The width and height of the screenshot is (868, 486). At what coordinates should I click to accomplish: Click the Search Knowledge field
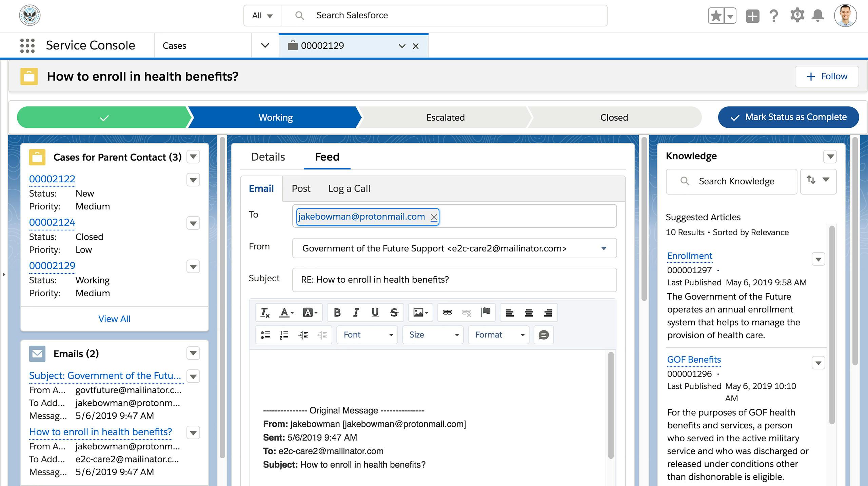click(x=732, y=181)
